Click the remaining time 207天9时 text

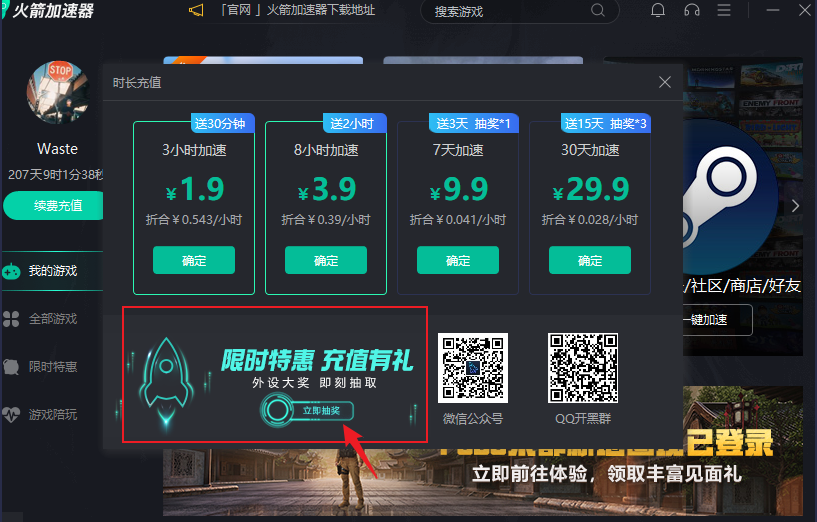point(55,174)
